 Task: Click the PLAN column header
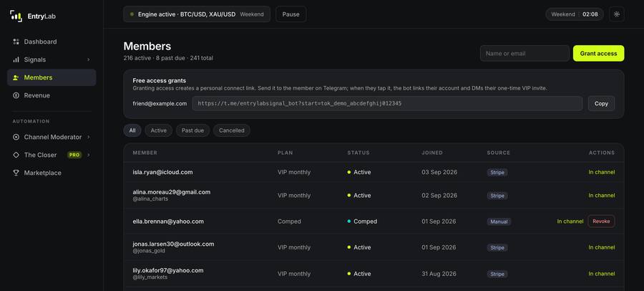(x=285, y=153)
